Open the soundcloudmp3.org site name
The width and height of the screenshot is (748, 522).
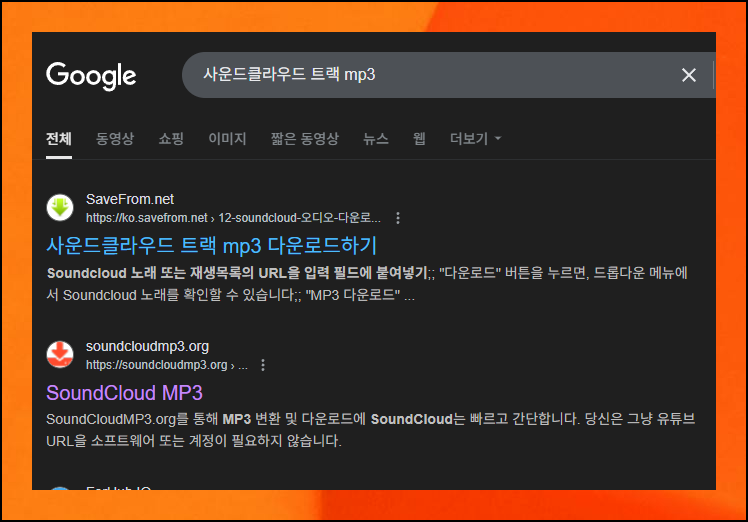147,346
